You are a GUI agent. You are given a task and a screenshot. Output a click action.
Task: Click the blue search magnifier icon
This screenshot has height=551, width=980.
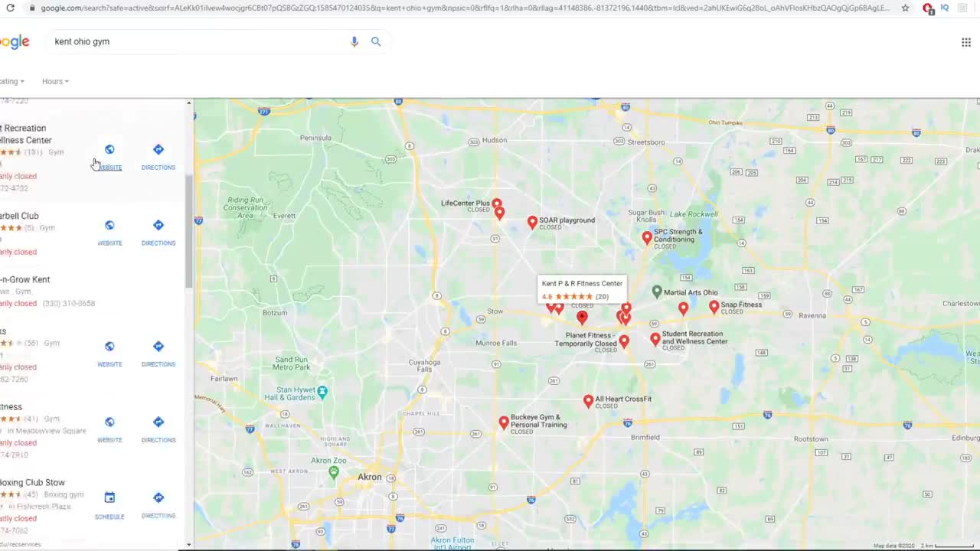(376, 41)
